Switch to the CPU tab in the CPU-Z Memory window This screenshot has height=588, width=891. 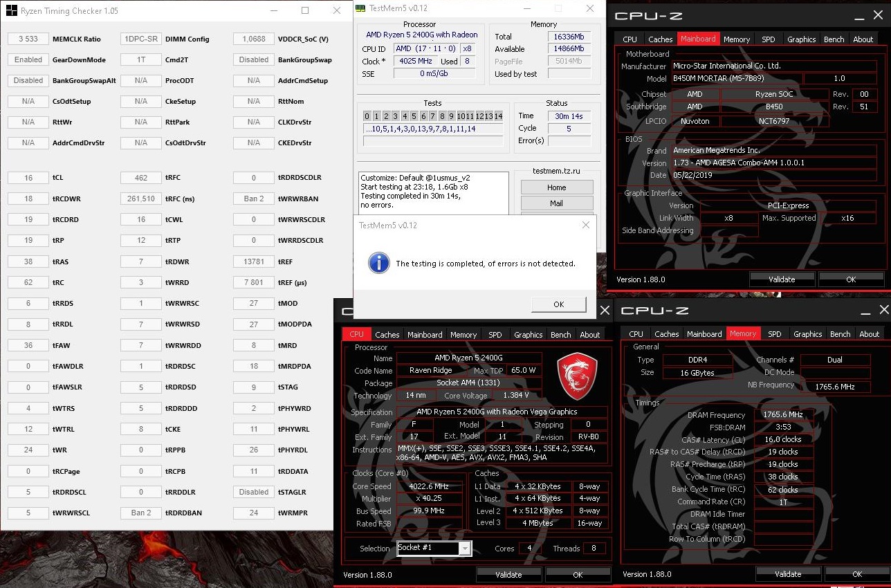636,333
